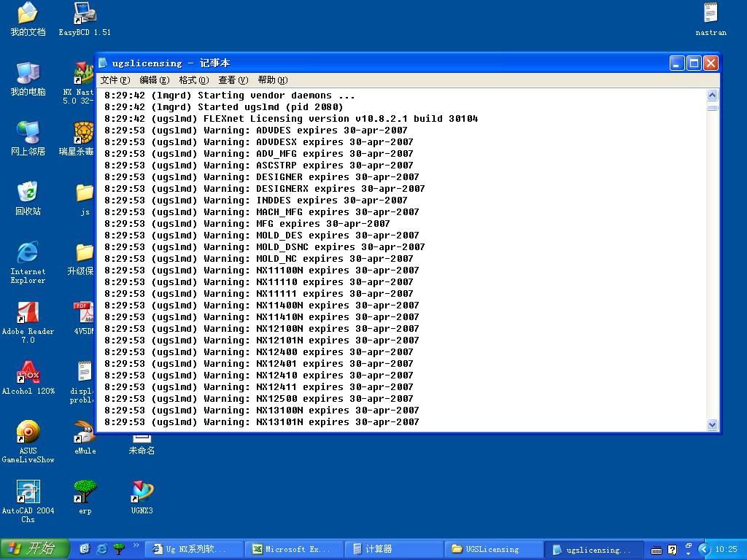Click the 'DESIGNERX expires' warning line
Screen dimensions: 747x560
tap(264, 189)
